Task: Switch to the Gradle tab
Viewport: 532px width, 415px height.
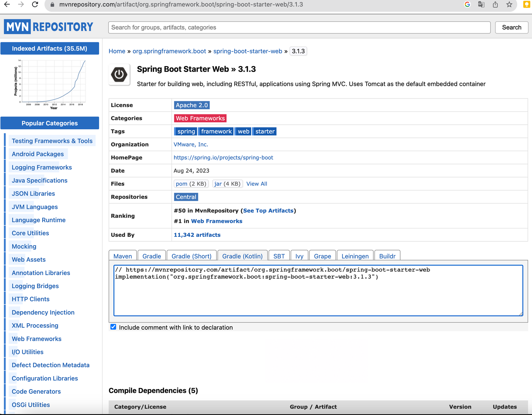Action: coord(152,256)
